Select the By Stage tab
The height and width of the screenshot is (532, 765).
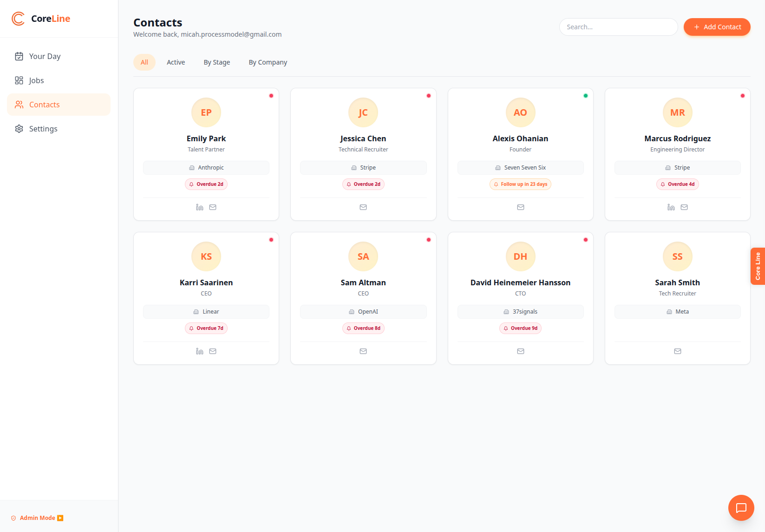(x=217, y=62)
